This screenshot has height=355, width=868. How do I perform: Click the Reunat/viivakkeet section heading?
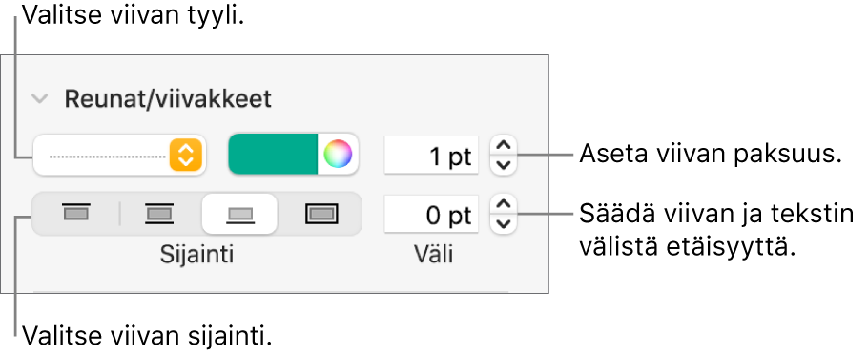[x=168, y=99]
